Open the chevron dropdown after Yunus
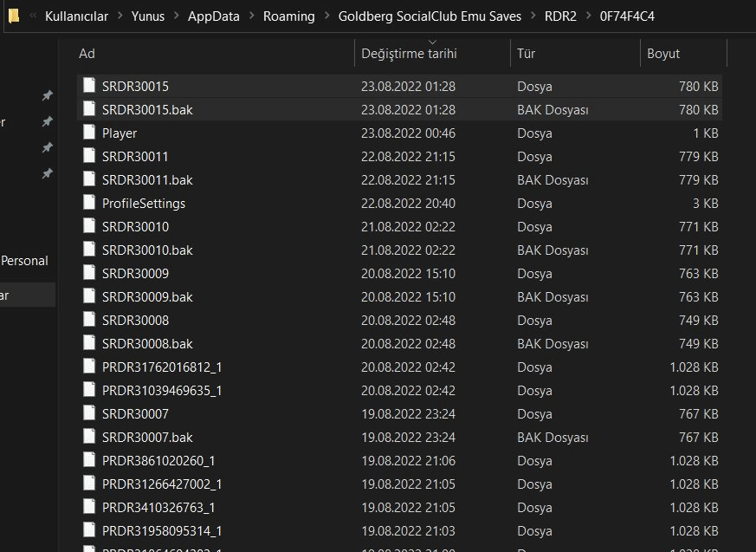Viewport: 756px width, 552px height. point(177,16)
